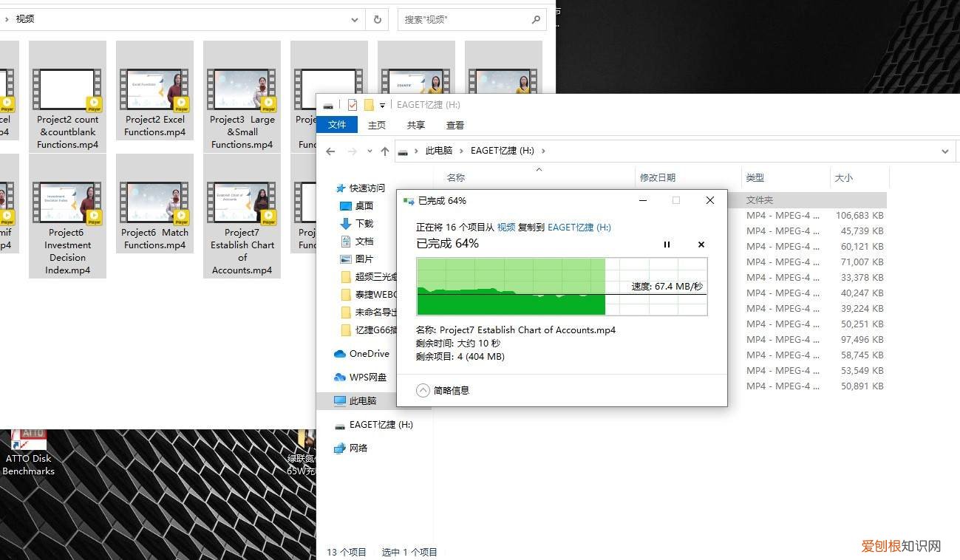
Task: Click the Properties icon in Quick Access Toolbar
Action: click(353, 105)
